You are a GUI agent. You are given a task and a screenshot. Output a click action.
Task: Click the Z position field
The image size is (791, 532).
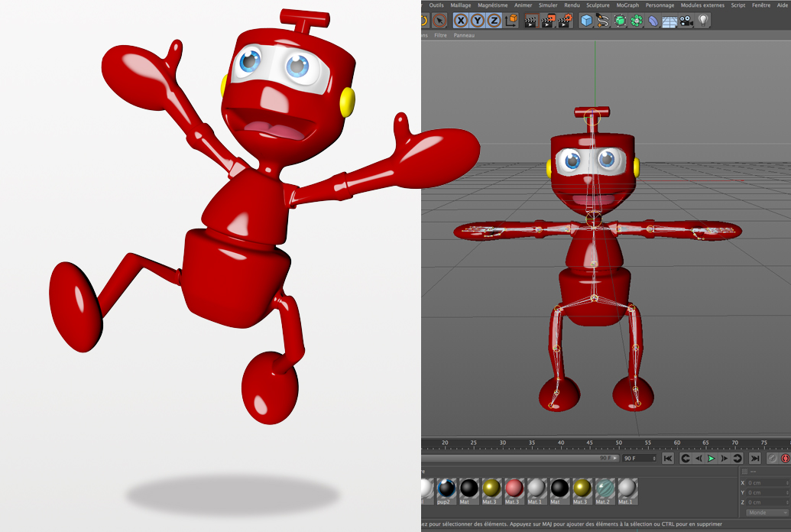tap(768, 502)
